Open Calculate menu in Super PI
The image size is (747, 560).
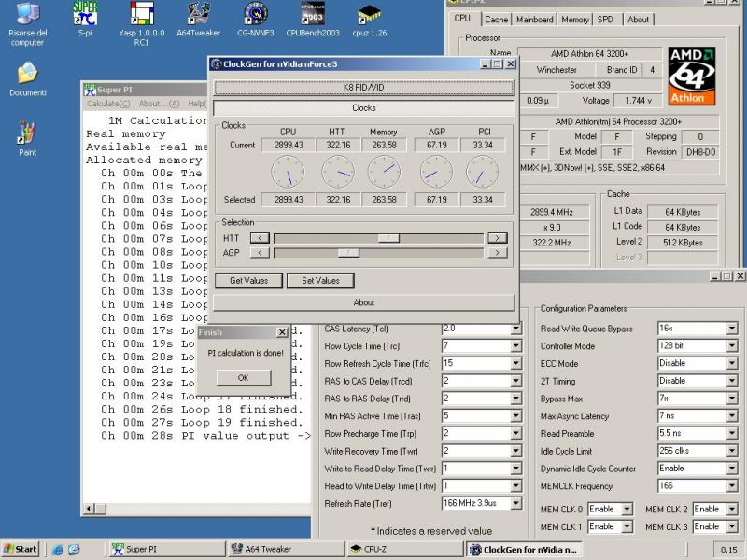coord(108,104)
